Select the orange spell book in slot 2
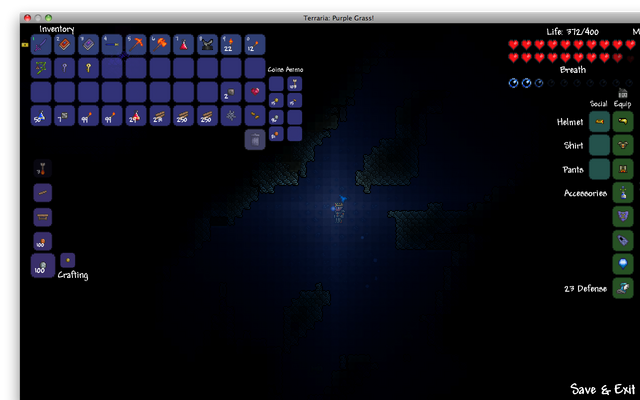 (64, 44)
